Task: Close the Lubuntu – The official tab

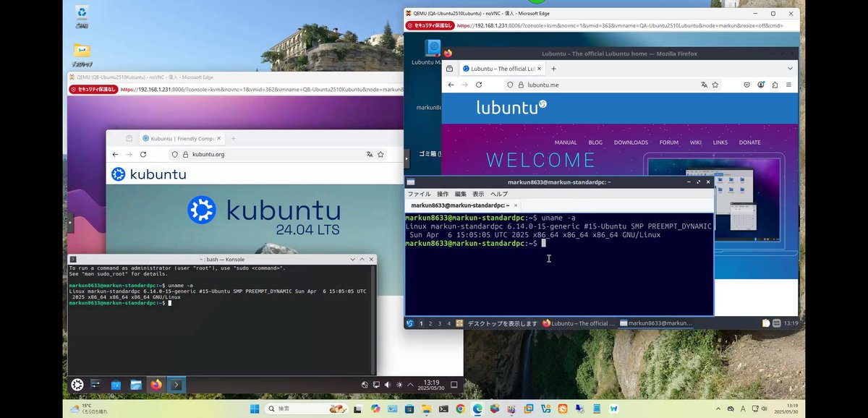Action: click(539, 69)
